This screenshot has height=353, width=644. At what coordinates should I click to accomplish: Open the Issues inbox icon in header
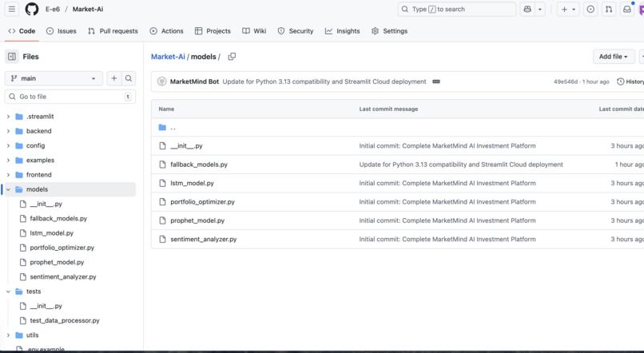(590, 9)
